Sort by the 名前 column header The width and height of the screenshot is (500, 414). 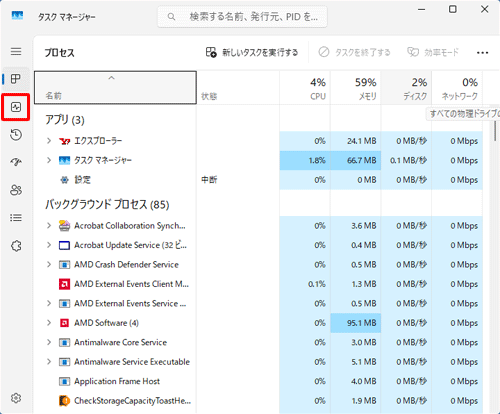[x=115, y=88]
